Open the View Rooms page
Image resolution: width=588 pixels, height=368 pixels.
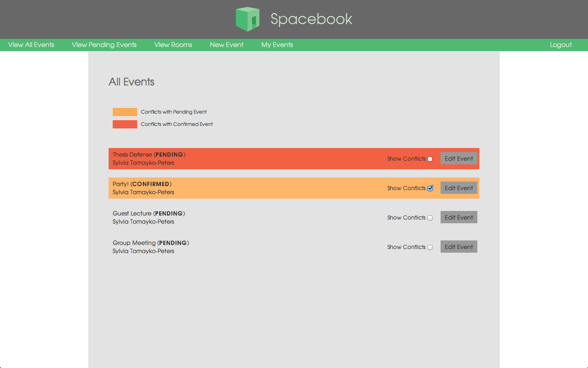pos(173,45)
